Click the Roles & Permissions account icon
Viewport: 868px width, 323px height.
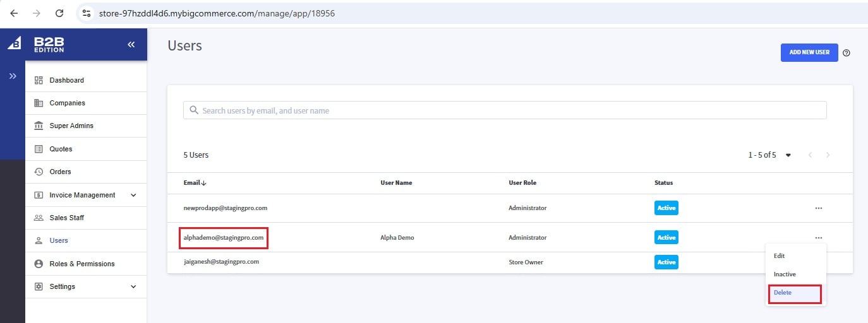pos(38,264)
